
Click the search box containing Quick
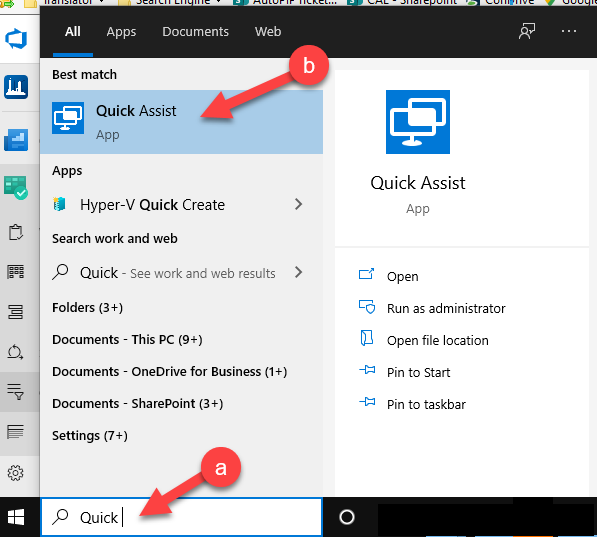[x=182, y=517]
